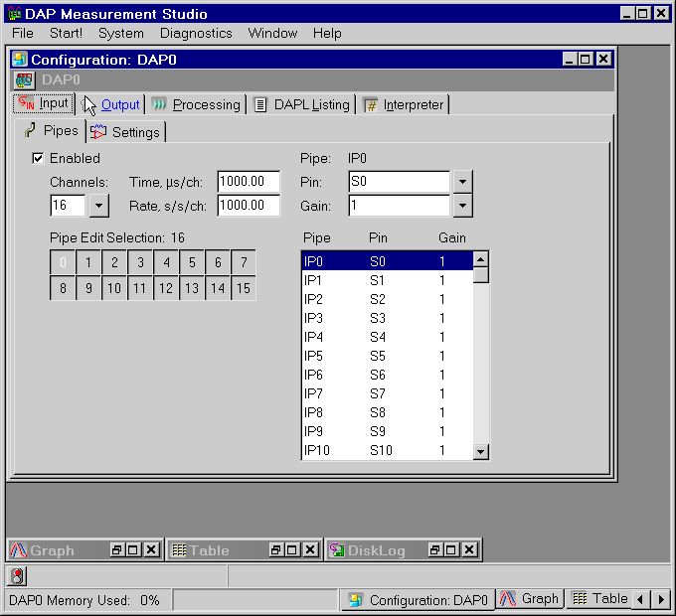The width and height of the screenshot is (676, 616).
Task: Open the Pin dropdown list
Action: click(x=462, y=182)
